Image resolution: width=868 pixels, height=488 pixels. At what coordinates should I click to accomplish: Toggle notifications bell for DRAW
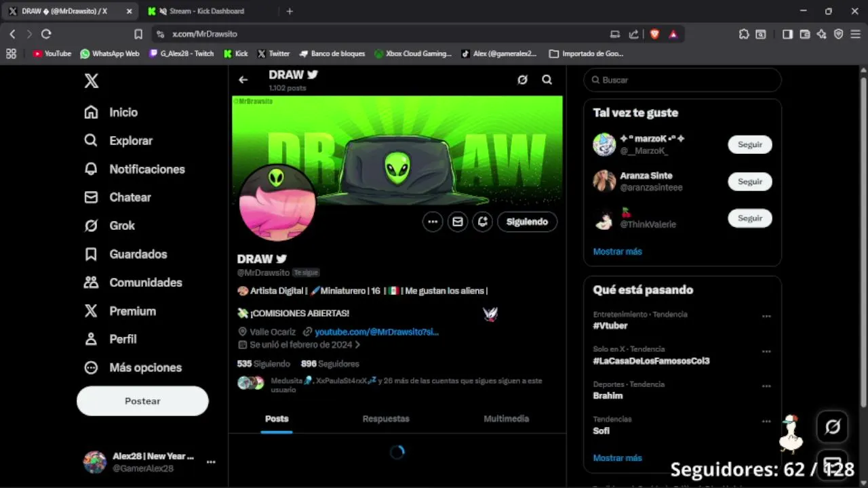[x=483, y=222]
